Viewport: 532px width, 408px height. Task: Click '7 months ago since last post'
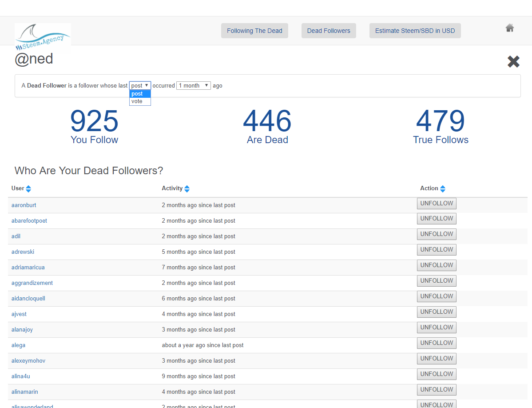click(199, 268)
